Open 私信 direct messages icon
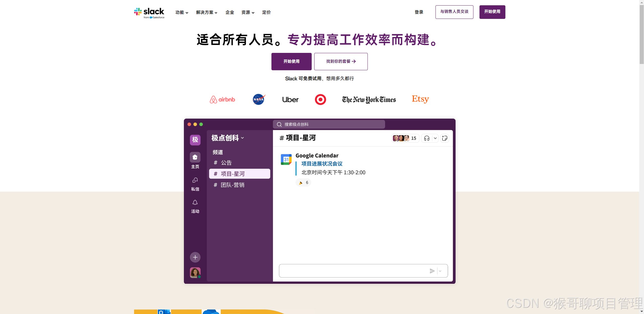Viewport: 644px width, 314px height. pyautogui.click(x=195, y=180)
